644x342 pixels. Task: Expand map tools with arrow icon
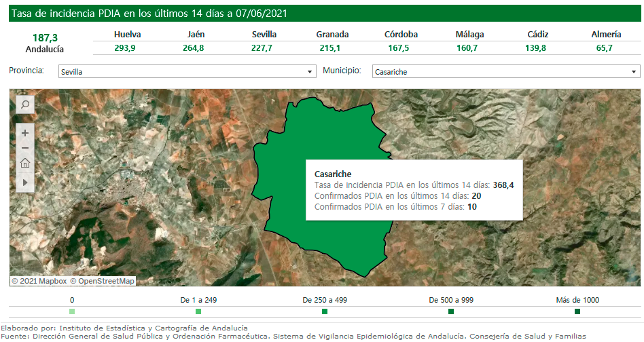(x=25, y=182)
